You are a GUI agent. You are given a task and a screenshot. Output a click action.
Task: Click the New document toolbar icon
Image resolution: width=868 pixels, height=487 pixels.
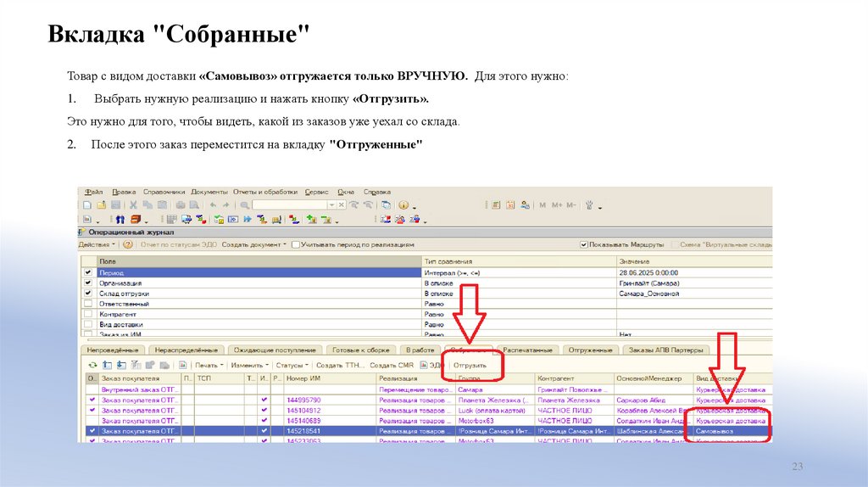click(x=86, y=205)
